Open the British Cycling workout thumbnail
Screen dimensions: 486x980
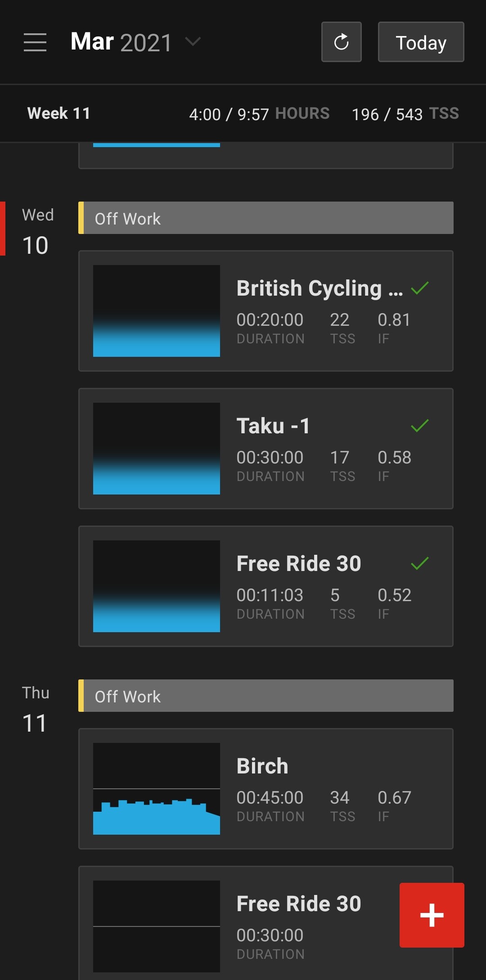(x=156, y=311)
